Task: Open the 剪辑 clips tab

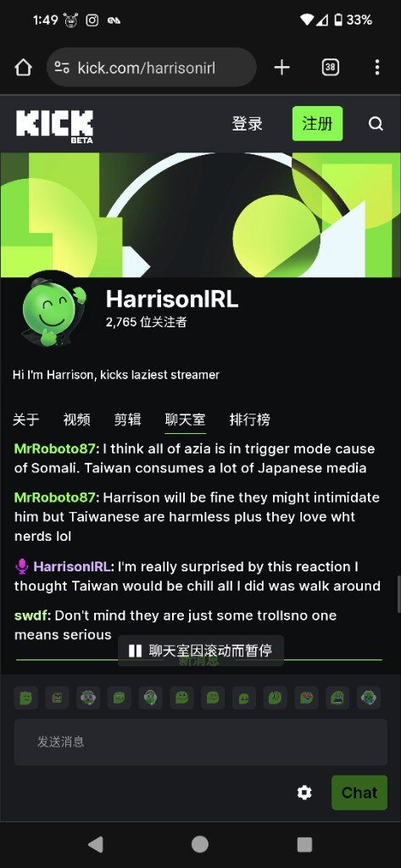Action: click(x=127, y=420)
